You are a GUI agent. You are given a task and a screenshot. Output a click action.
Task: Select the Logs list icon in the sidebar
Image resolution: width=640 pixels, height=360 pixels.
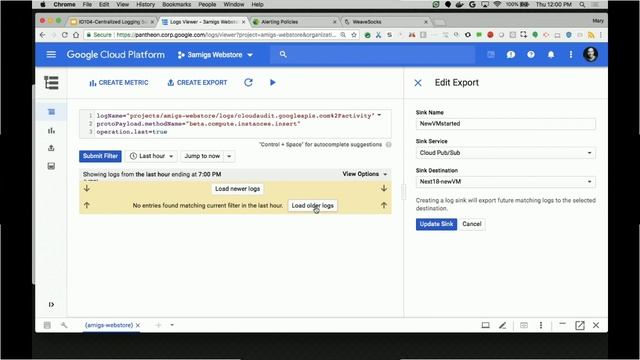[x=51, y=112]
